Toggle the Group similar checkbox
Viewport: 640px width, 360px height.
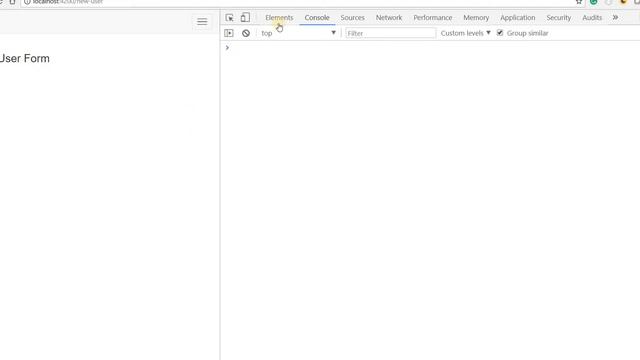(x=500, y=33)
